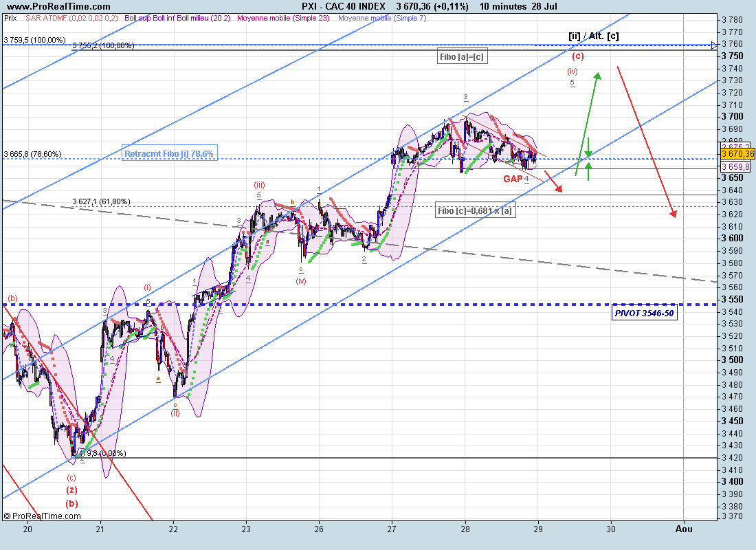Viewport: 756px width, 550px height.
Task: Select the 10 minutes timeframe label
Action: coord(503,6)
